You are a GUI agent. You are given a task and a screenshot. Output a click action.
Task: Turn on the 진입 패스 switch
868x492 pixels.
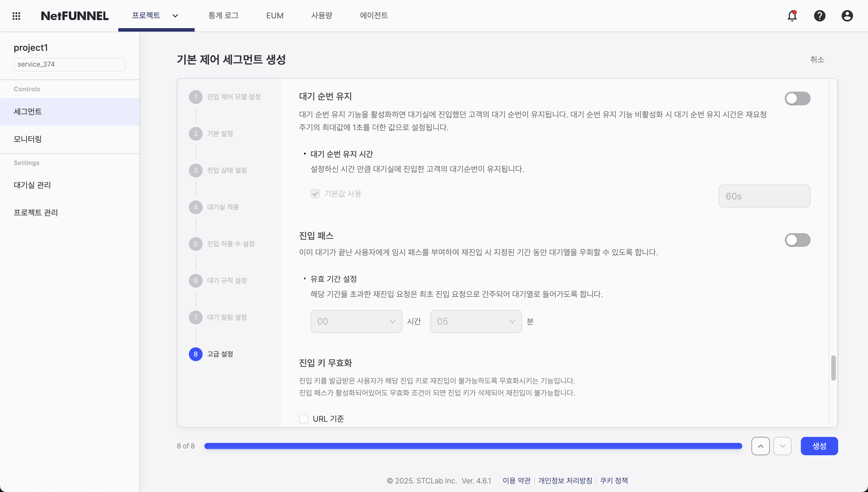pyautogui.click(x=797, y=240)
